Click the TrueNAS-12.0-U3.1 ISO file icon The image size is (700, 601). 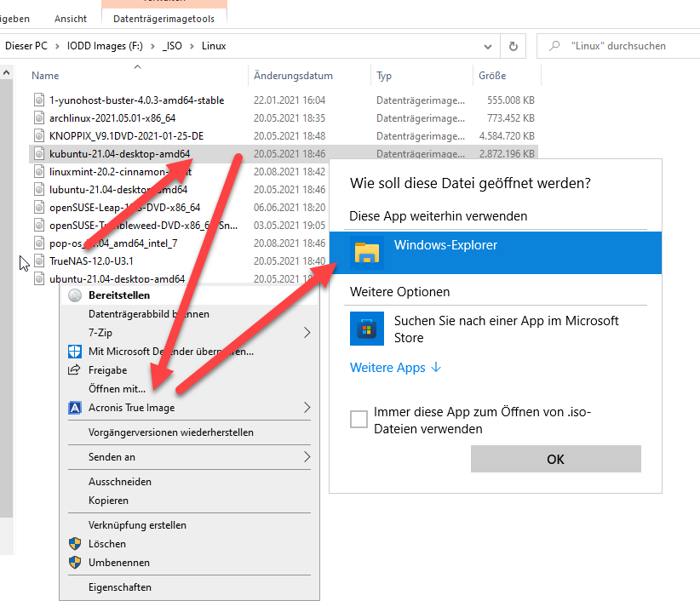(x=39, y=261)
